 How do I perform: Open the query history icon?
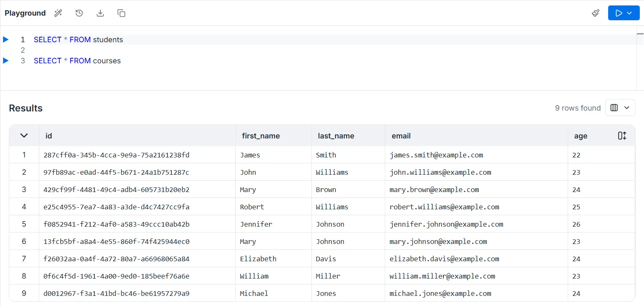click(x=79, y=13)
